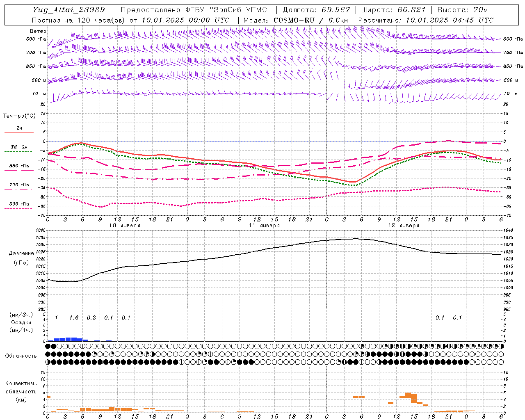Select the Облачность cloud cover label
The image size is (525, 420).
pyautogui.click(x=21, y=356)
